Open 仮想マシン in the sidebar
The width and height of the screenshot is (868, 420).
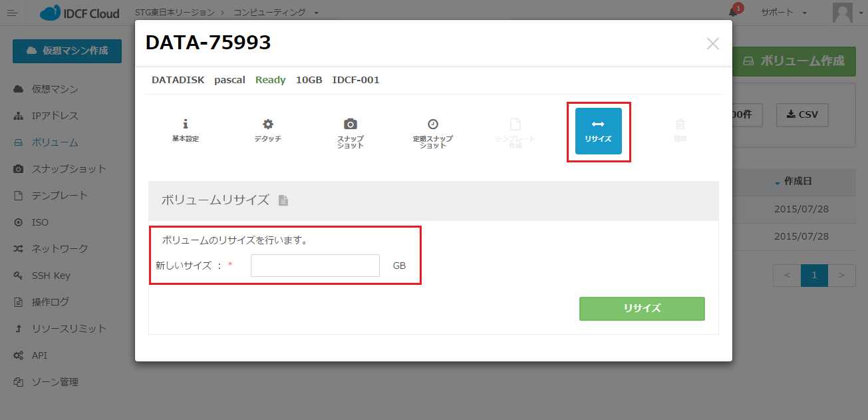coord(55,89)
